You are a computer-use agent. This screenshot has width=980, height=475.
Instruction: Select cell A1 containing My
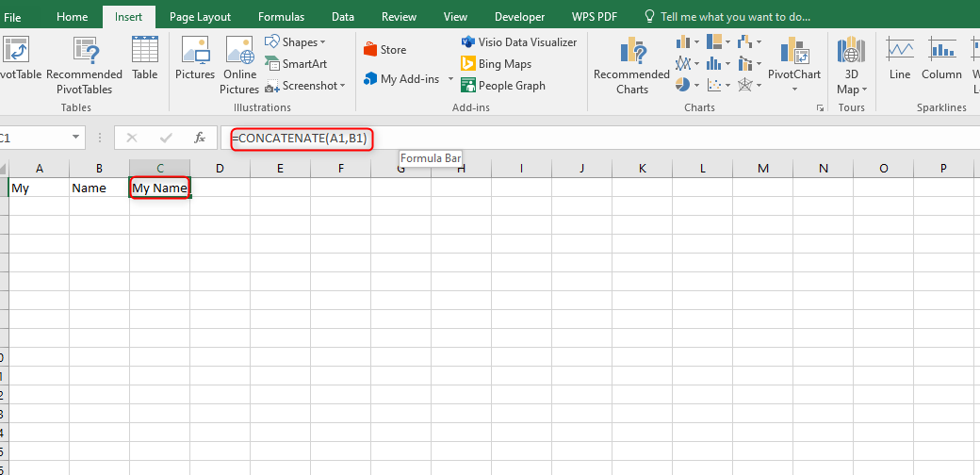[39, 188]
